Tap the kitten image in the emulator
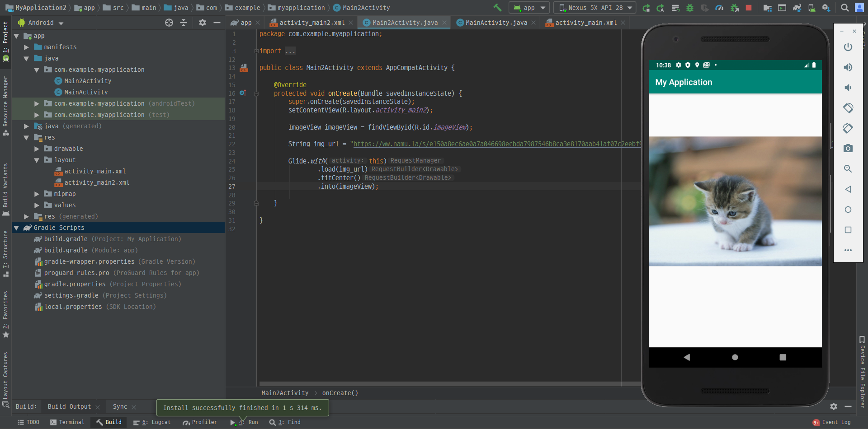 (x=735, y=201)
